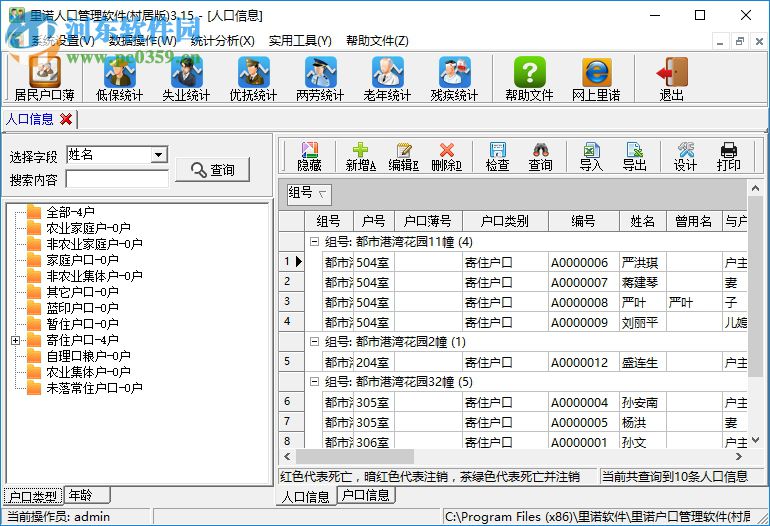Open the 选择字段 dropdown showing 姓名
Screen dimensions: 770x526
tap(158, 155)
